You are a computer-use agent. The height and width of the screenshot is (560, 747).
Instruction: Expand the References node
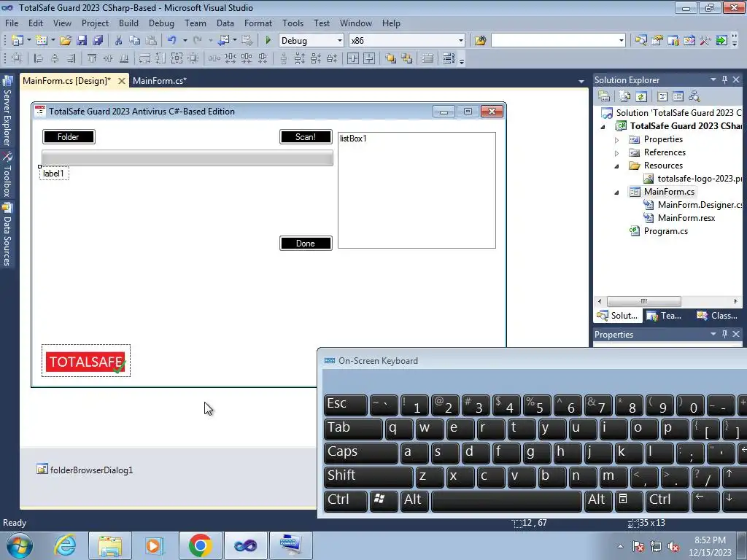617,153
